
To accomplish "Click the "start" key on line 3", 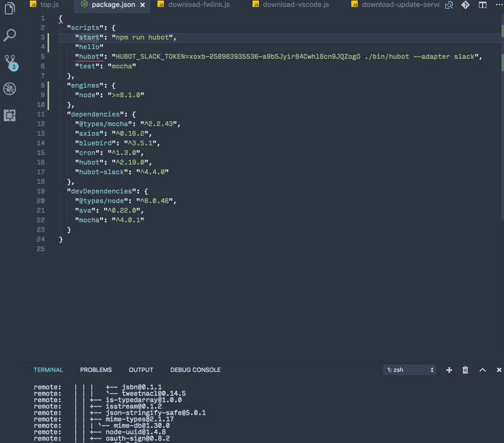I will pos(89,37).
